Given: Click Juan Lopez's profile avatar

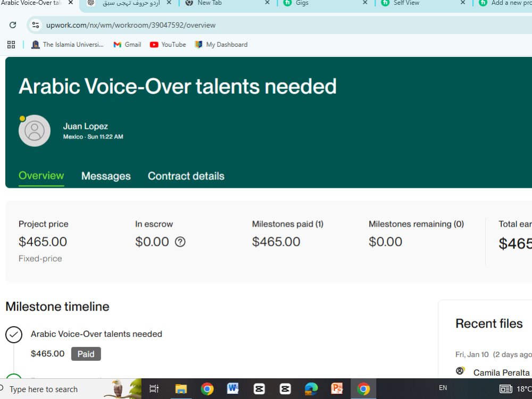Looking at the screenshot, I should (x=35, y=131).
